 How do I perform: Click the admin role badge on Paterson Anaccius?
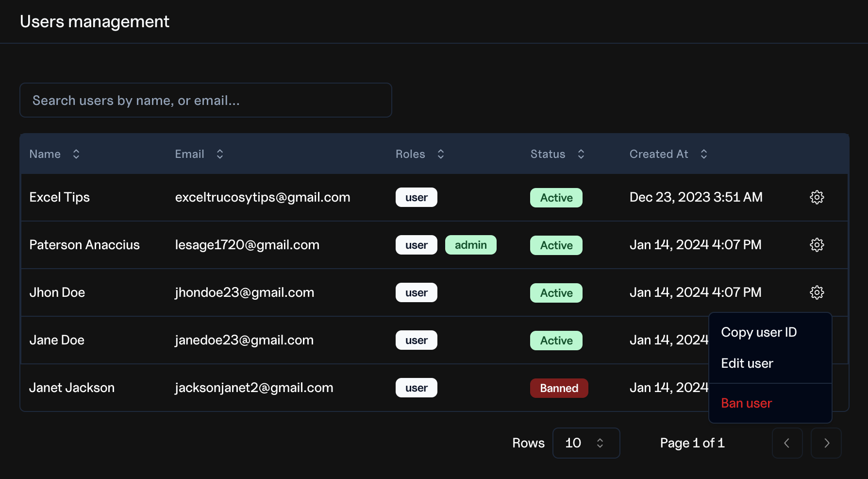[x=471, y=245]
